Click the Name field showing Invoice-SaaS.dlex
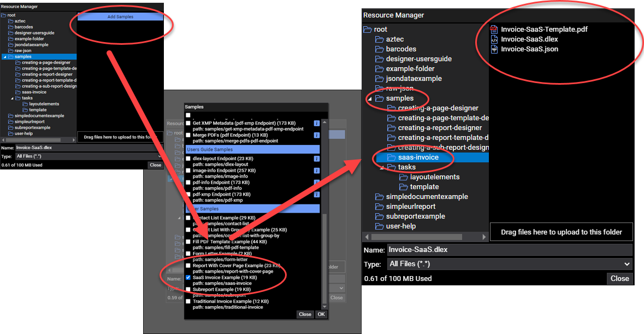The height and width of the screenshot is (334, 644). [x=509, y=250]
